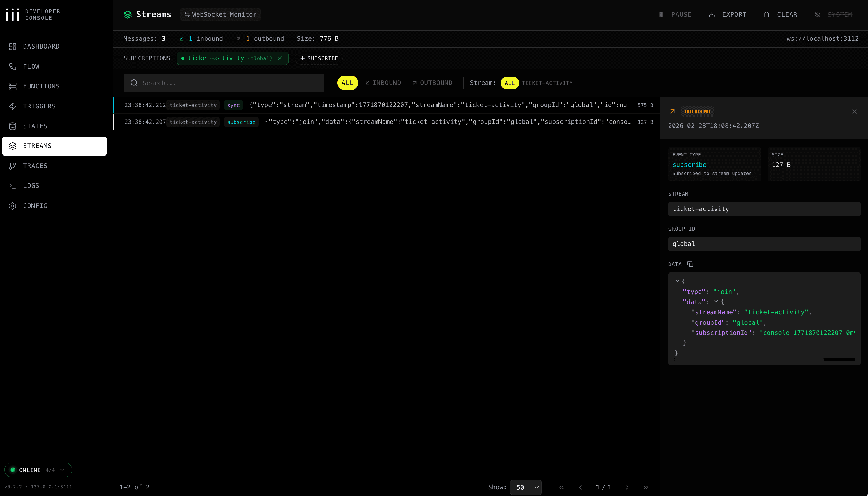This screenshot has width=868, height=496.
Task: Open the Flow section icon
Action: tap(12, 66)
